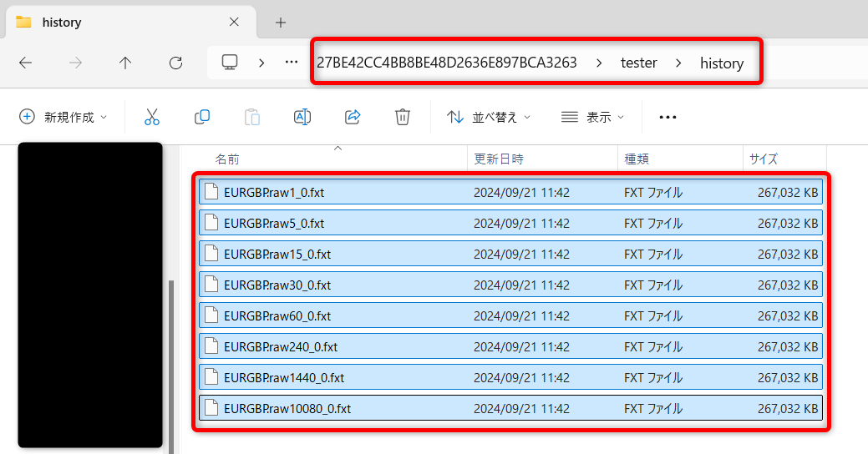
Task: Click file icon of EURGBP.raw240_0.fxt
Action: pyautogui.click(x=211, y=346)
